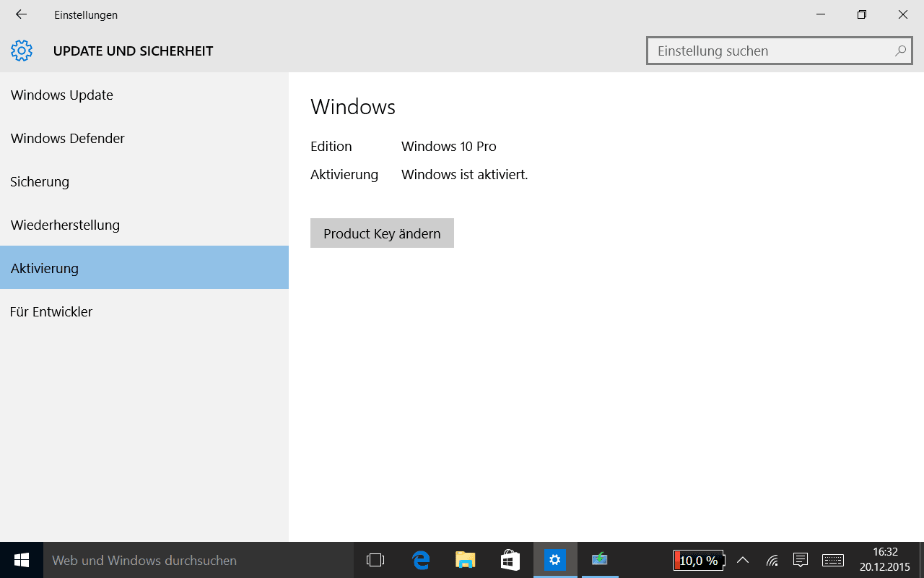This screenshot has height=578, width=924.
Task: Open the Windows Start menu
Action: (x=22, y=560)
